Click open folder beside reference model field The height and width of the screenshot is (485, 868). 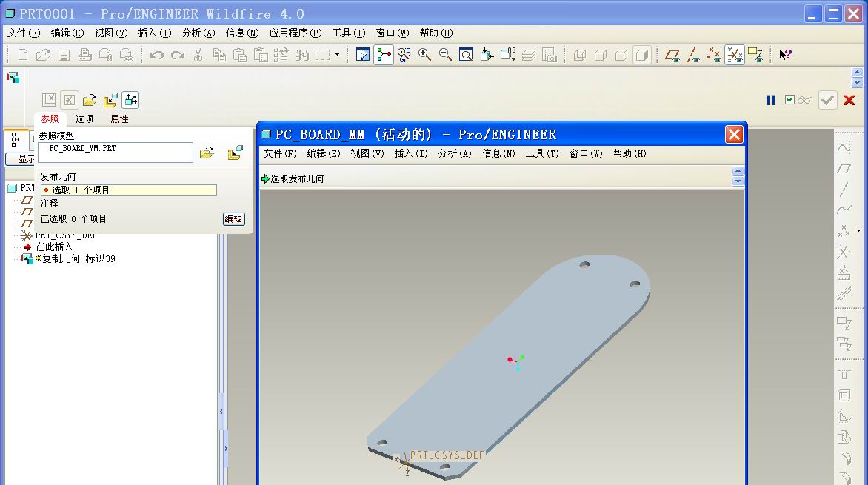tap(207, 153)
